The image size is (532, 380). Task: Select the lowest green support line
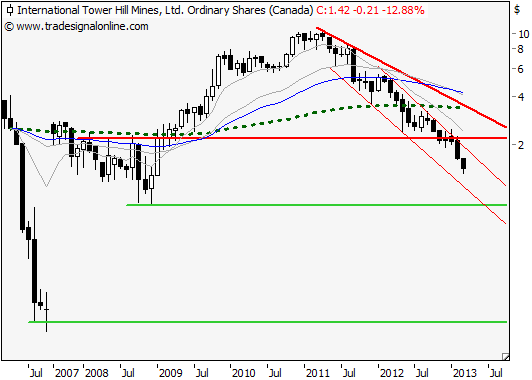[x=267, y=322]
